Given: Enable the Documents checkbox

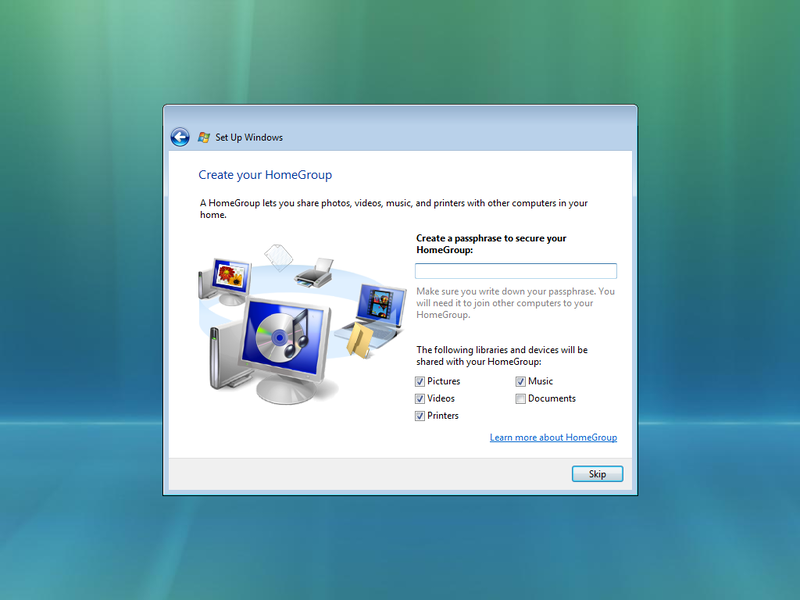Looking at the screenshot, I should point(520,398).
